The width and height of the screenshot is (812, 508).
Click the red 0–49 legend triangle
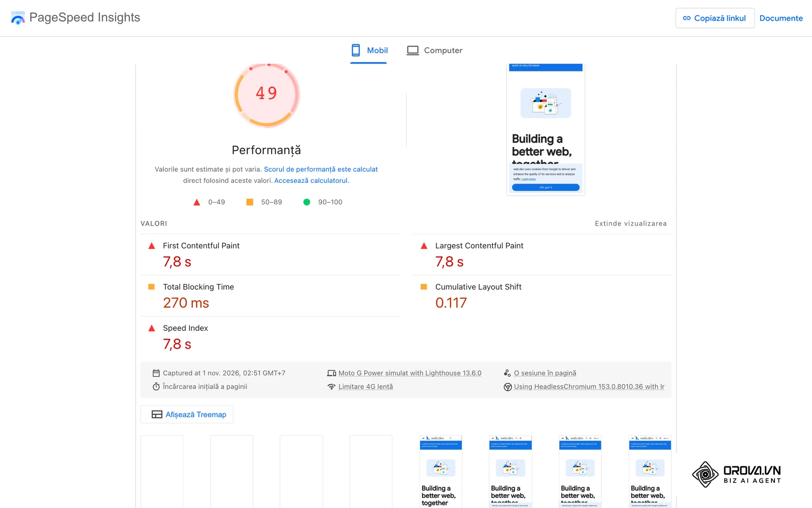click(197, 202)
